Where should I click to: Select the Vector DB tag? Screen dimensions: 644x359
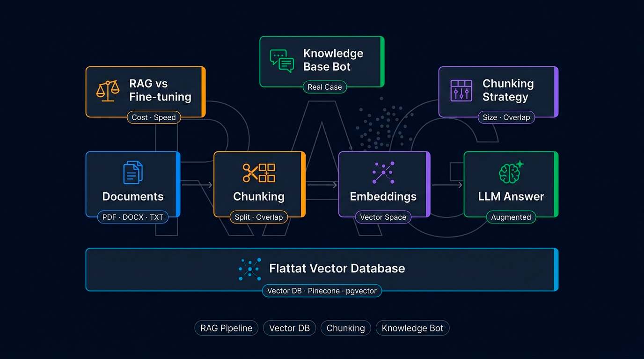(289, 328)
